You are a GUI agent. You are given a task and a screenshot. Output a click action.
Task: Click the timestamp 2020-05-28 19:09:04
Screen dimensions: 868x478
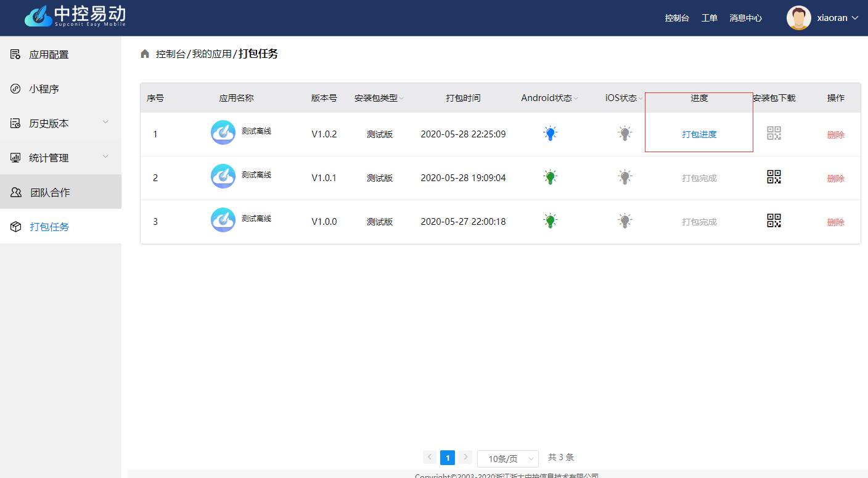click(463, 178)
